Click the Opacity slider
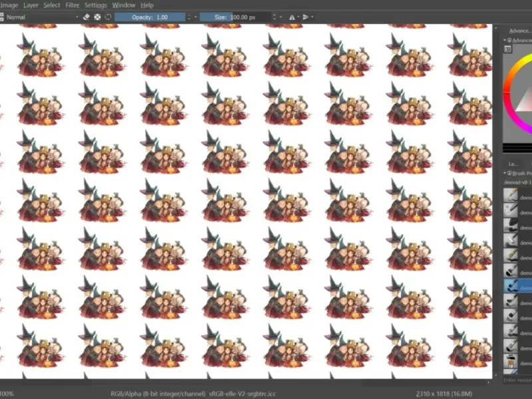This screenshot has height=399, width=532. click(x=150, y=17)
